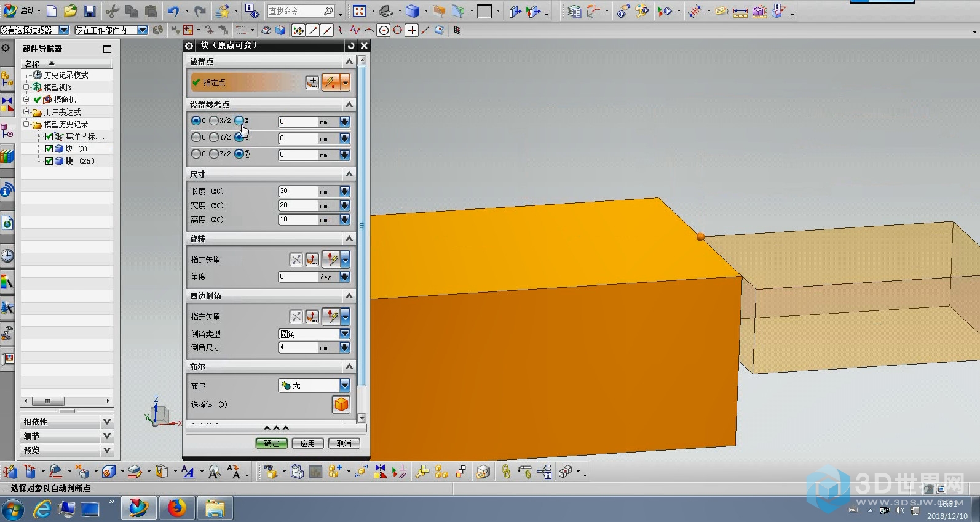The width and height of the screenshot is (980, 522).
Task: Collapse the 四边倒角 section
Action: tap(349, 296)
